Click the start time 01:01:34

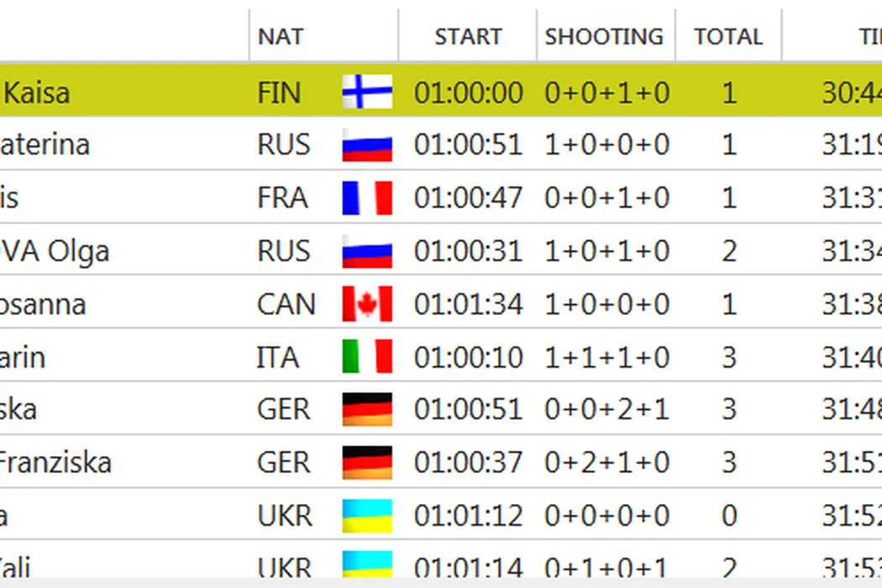pos(468,303)
